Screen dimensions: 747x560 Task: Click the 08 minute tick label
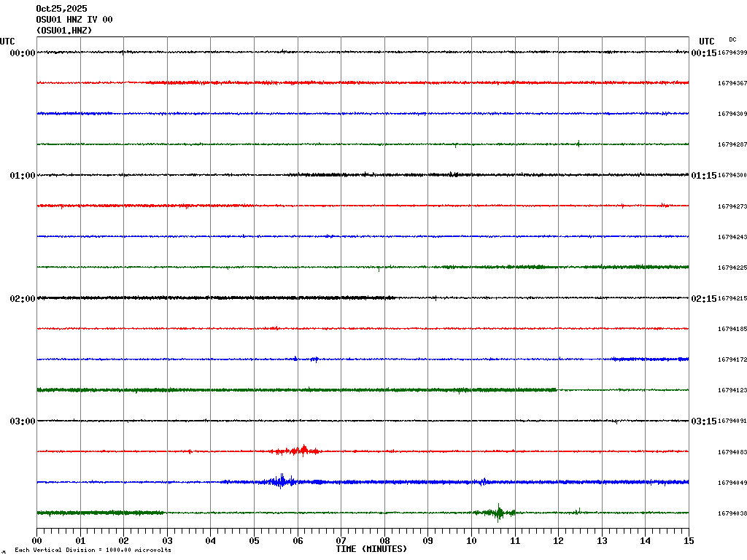(384, 541)
